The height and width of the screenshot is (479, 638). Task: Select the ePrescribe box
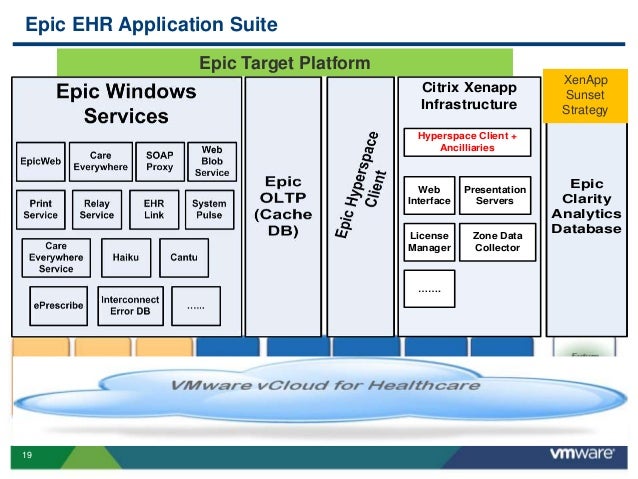59,306
